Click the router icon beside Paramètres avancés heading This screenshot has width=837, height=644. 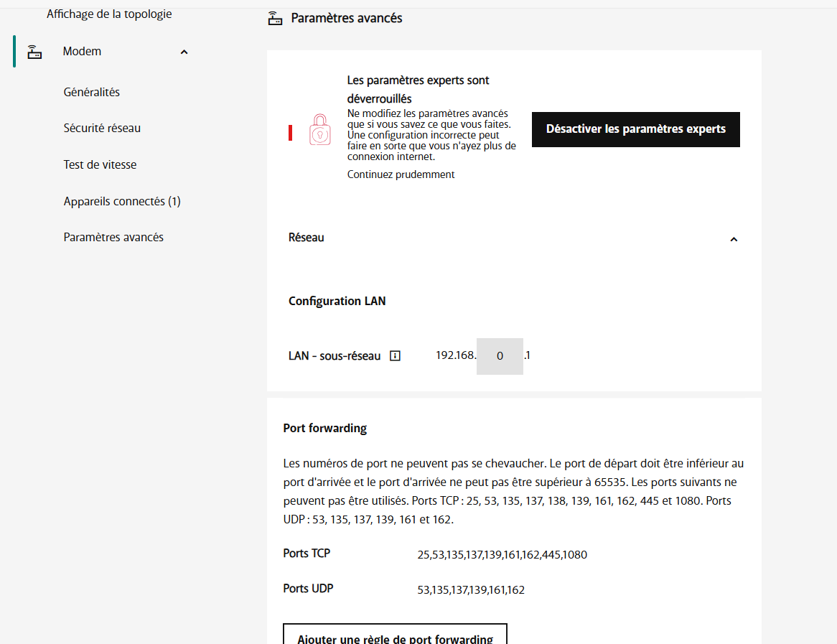pos(275,18)
